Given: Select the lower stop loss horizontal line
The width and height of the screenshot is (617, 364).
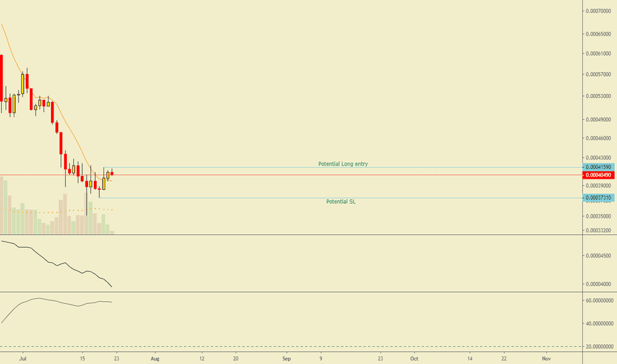Looking at the screenshot, I should point(340,198).
